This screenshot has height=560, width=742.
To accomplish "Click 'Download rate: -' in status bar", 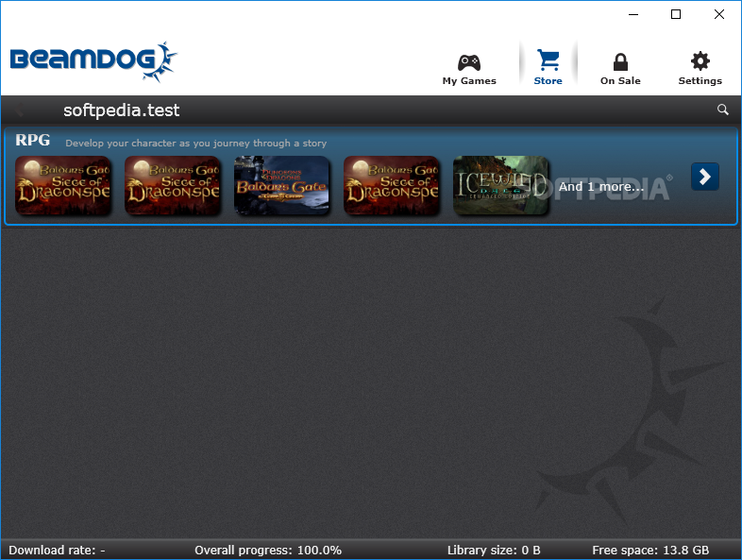I will pos(57,550).
